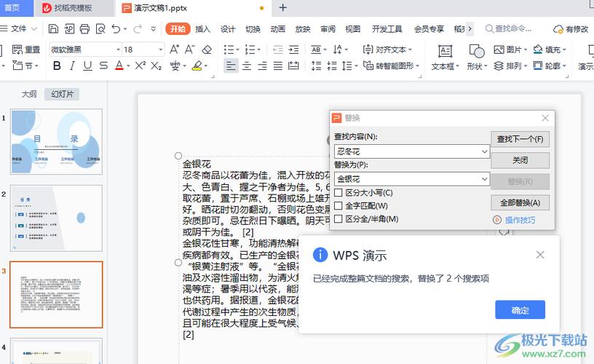Click font color red A swatch
This screenshot has height=364, width=594.
coord(119,66)
